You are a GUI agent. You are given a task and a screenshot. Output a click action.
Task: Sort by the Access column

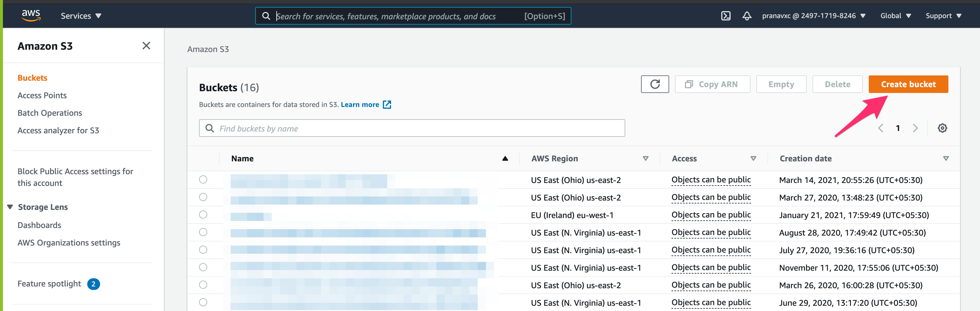(x=753, y=158)
